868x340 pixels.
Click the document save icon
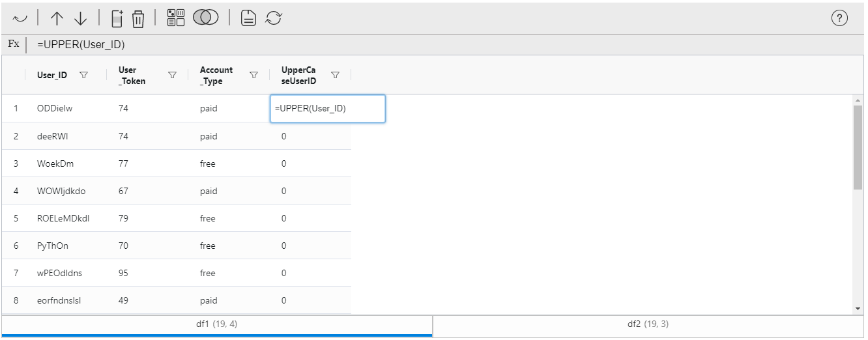(x=248, y=19)
